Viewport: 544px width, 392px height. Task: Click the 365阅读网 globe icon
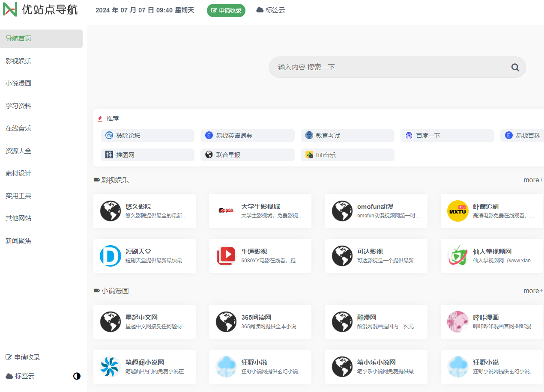coord(226,322)
